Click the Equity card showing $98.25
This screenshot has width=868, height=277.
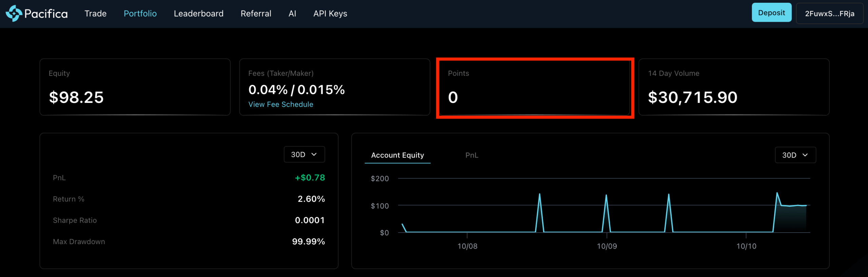(x=135, y=87)
